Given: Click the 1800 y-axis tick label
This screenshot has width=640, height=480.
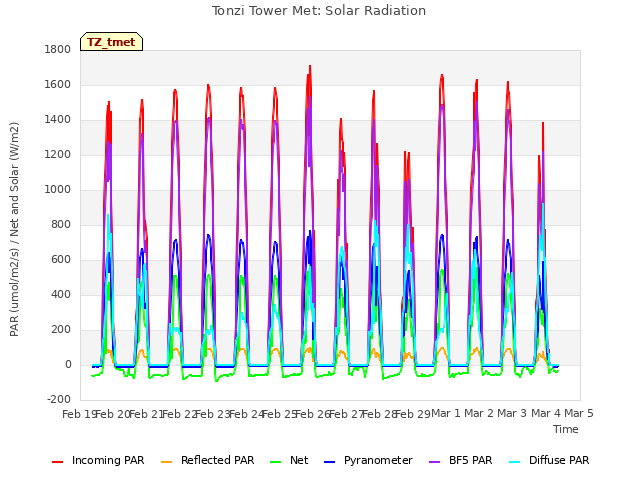Looking at the screenshot, I should 58,49.
